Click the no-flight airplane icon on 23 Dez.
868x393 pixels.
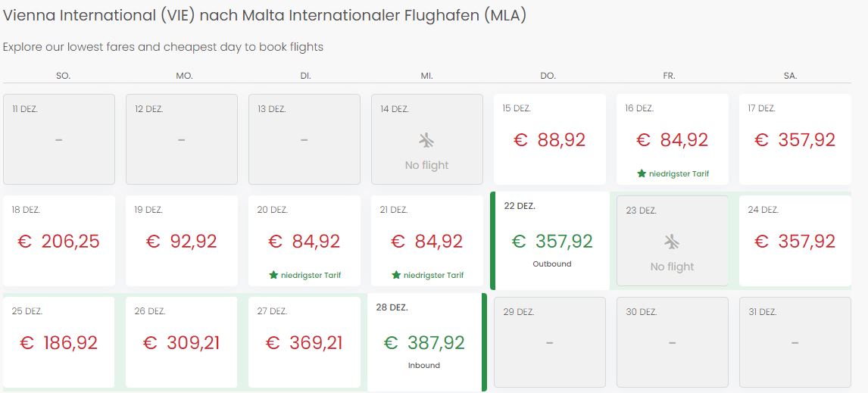(x=672, y=242)
